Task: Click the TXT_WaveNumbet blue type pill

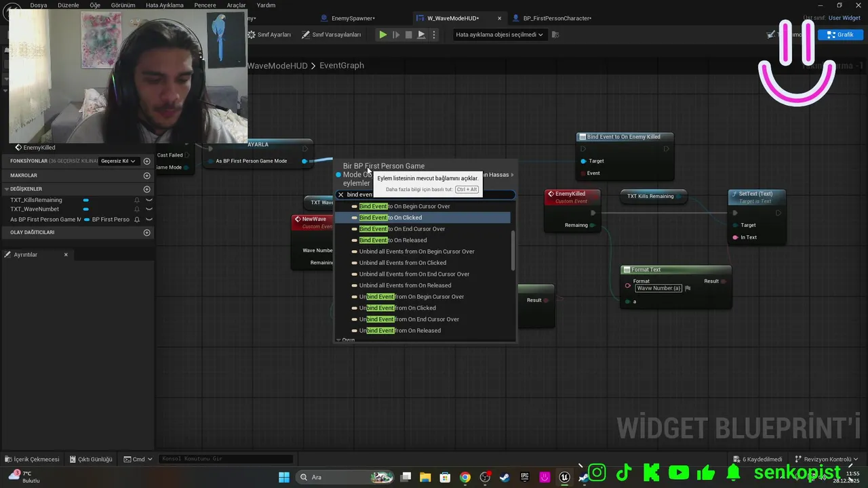Action: 85,209
